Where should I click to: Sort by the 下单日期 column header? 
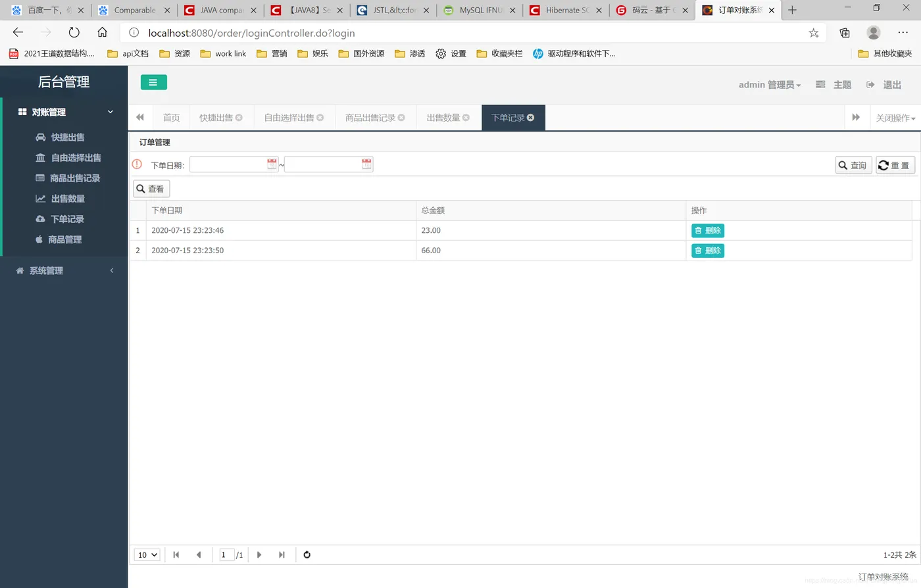coord(281,210)
